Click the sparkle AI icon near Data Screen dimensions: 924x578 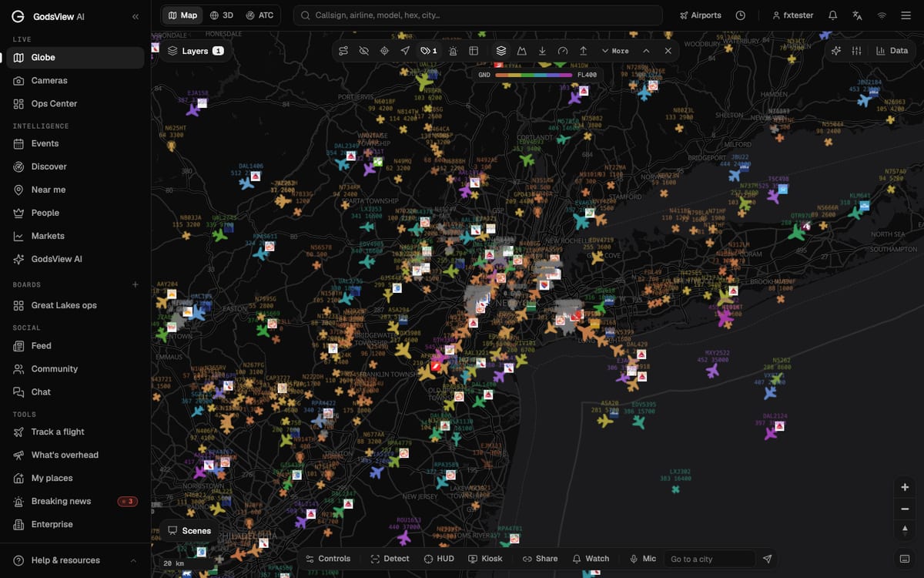(x=836, y=51)
